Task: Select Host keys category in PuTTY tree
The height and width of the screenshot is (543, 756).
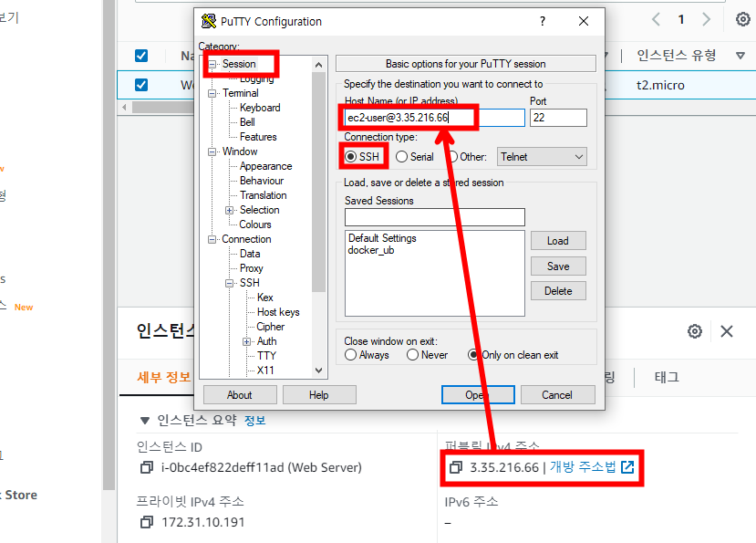Action: click(x=278, y=312)
